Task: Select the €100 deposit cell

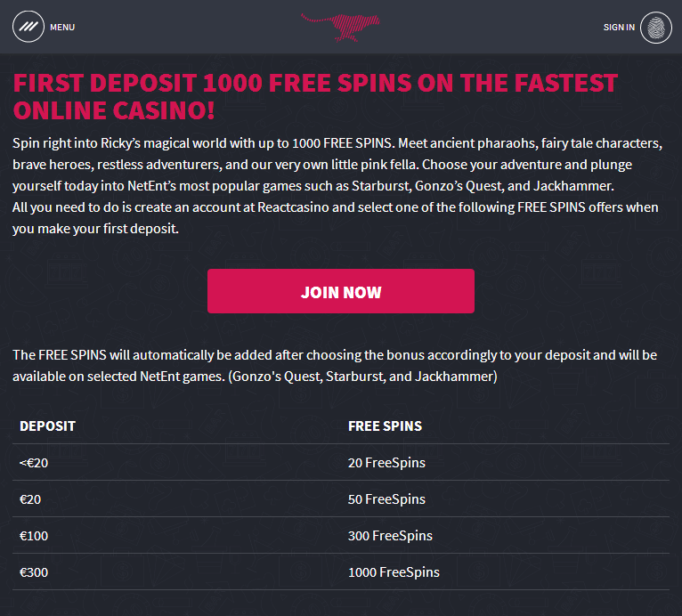Action: 34,536
